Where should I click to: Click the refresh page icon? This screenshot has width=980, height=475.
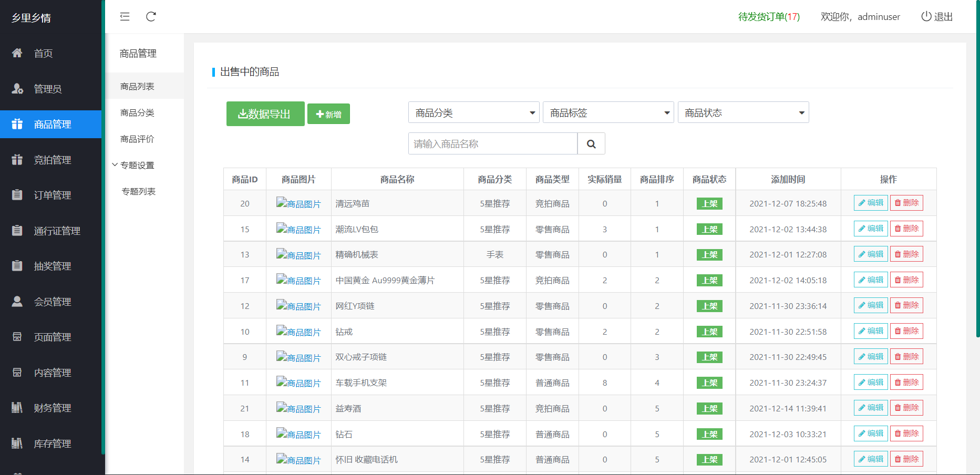pyautogui.click(x=151, y=16)
